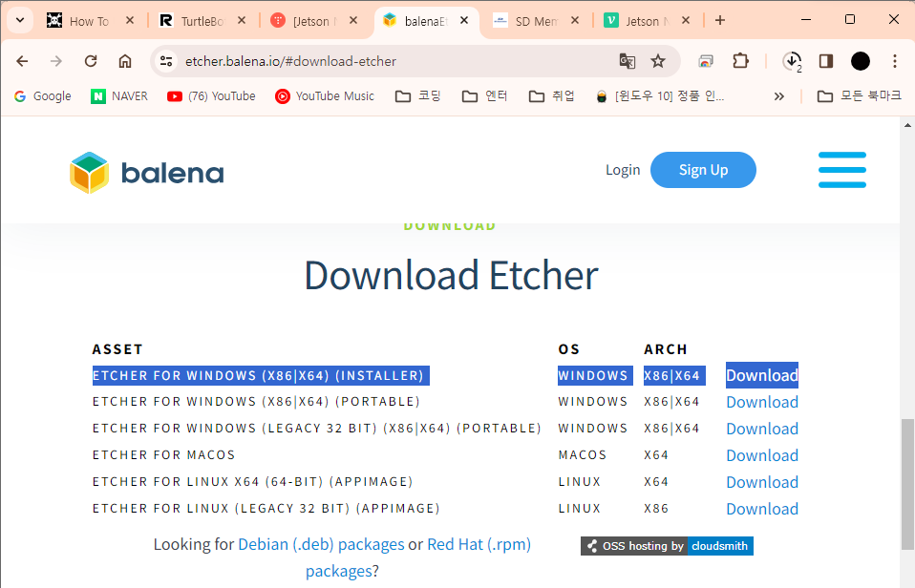Go forward to next page
The image size is (915, 588).
coord(56,61)
